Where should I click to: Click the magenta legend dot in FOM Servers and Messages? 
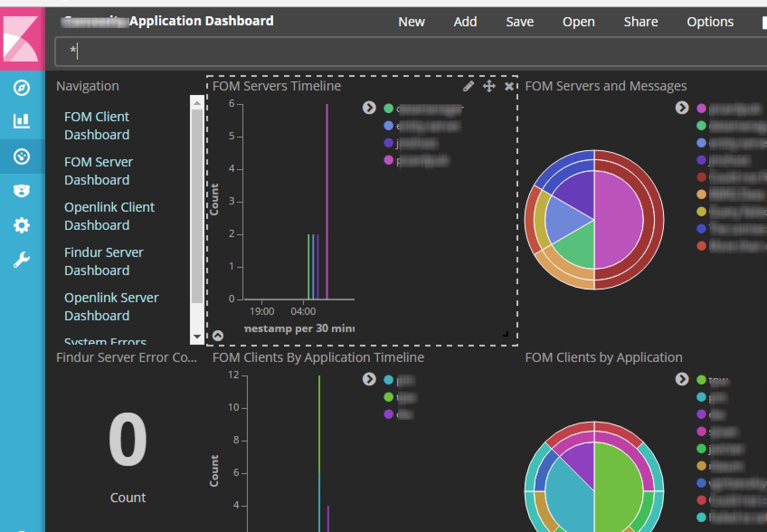701,108
